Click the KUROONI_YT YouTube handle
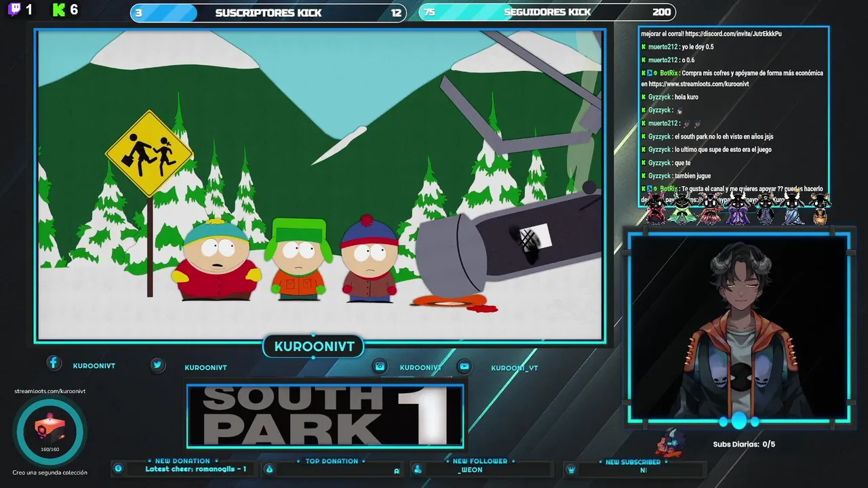Viewport: 868px width, 488px height. pos(514,368)
